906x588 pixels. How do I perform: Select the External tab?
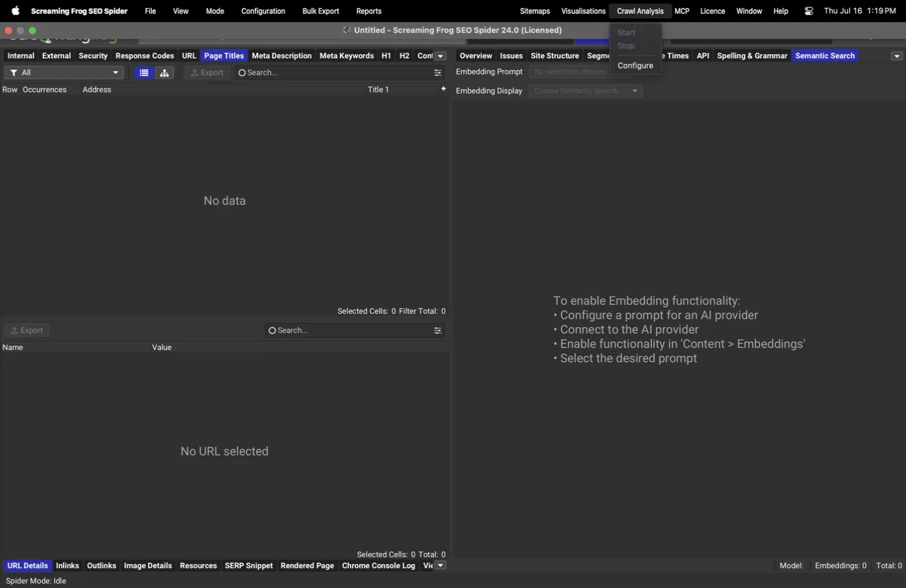[56, 56]
